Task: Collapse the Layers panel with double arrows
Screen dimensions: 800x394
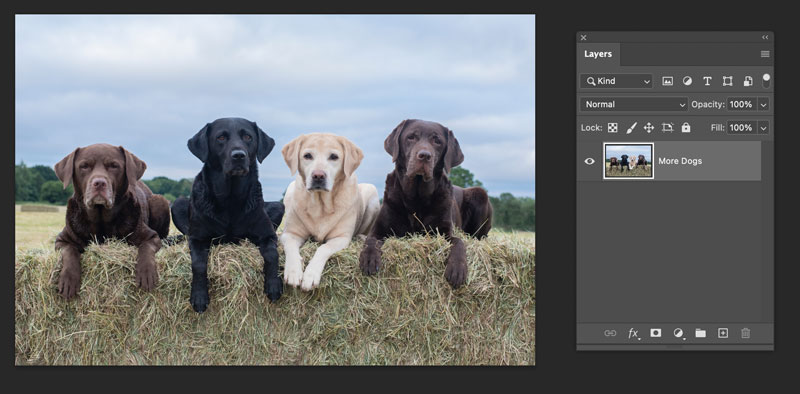Action: [x=765, y=37]
